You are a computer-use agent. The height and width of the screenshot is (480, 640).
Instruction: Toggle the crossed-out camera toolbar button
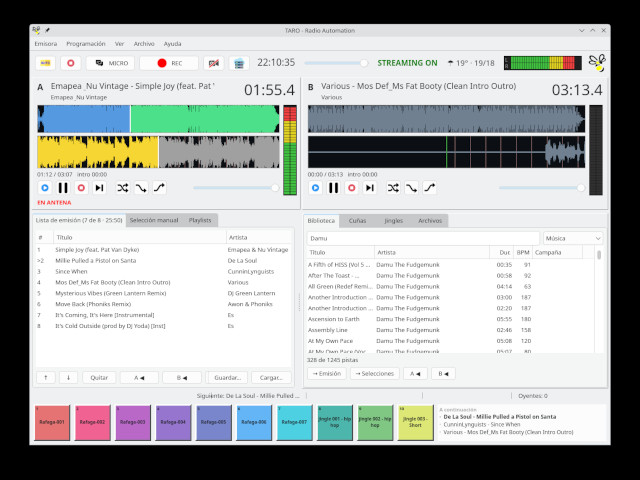click(213, 63)
